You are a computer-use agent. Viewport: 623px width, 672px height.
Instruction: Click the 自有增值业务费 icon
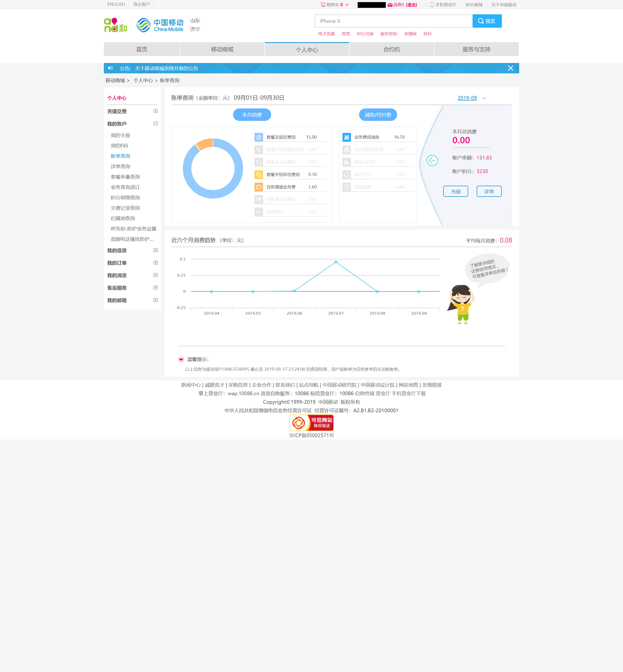click(259, 187)
